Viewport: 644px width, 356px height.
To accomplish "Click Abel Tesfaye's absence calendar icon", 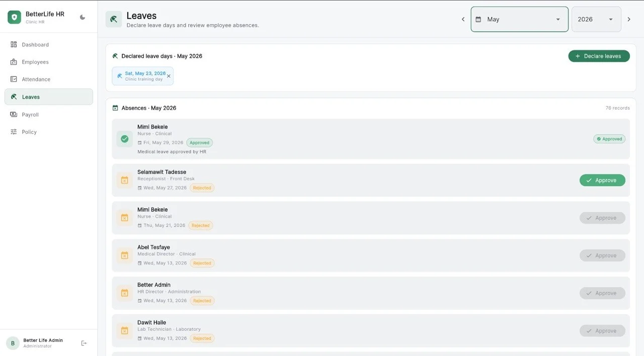I will [x=125, y=255].
